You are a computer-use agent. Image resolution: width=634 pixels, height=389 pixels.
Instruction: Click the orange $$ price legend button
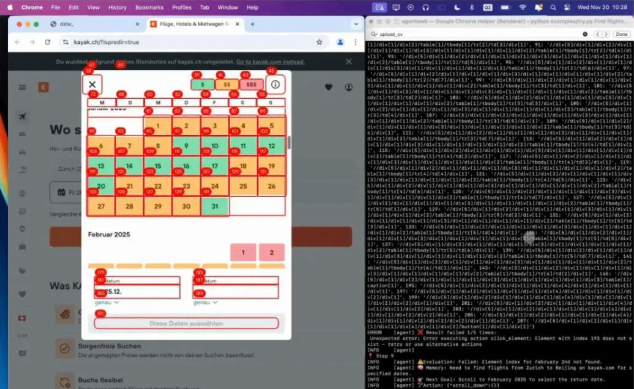227,85
